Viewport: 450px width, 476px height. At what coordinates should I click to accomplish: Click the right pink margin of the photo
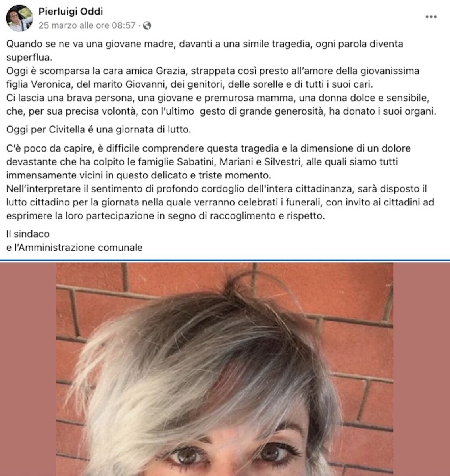tap(421, 369)
